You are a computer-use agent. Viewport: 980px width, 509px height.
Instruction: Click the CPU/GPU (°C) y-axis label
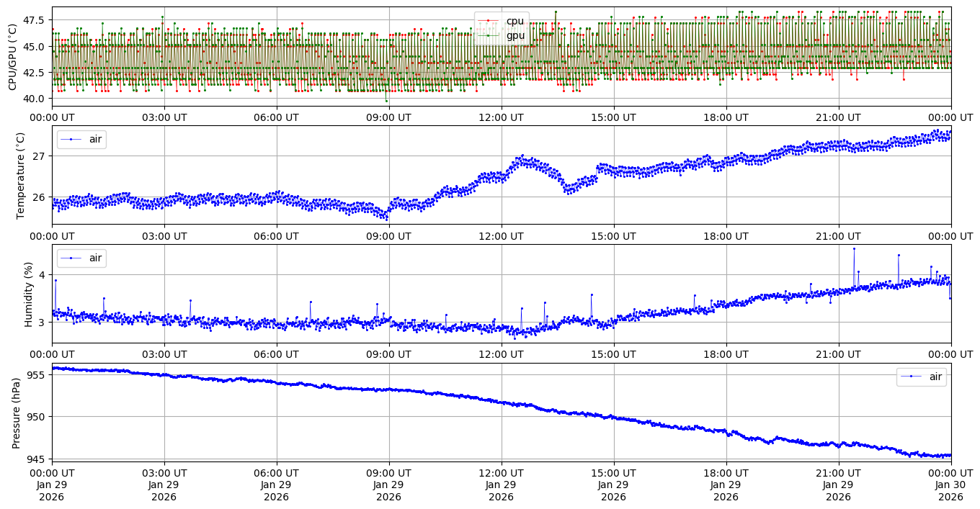click(x=12, y=57)
